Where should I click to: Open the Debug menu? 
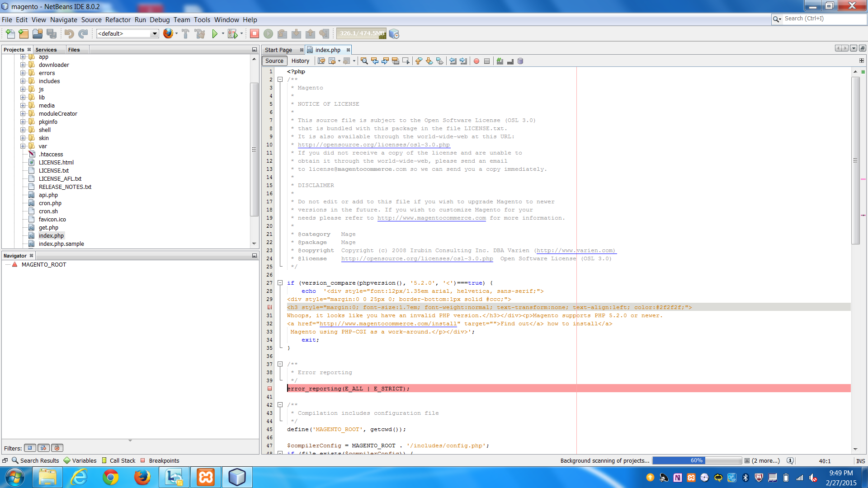tap(160, 20)
